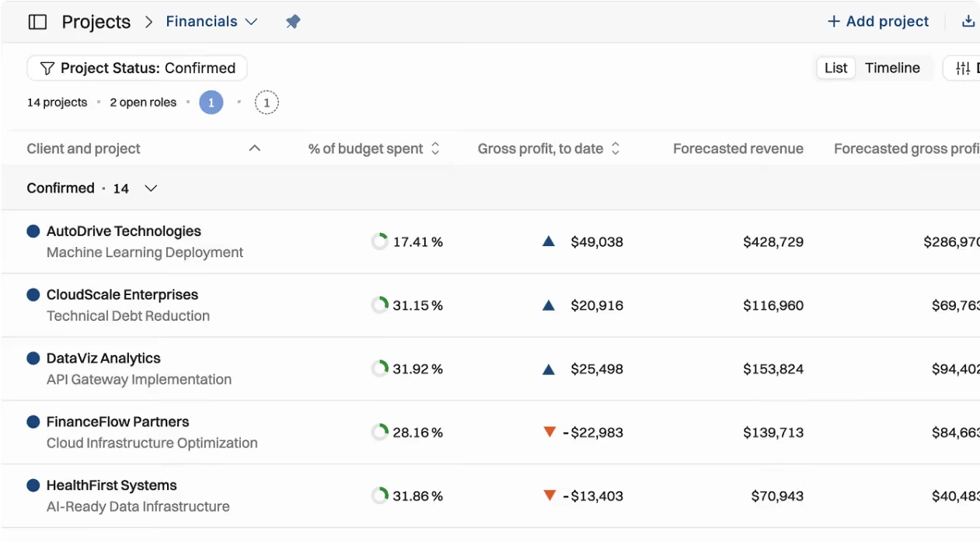
Task: Click the Add project button
Action: 878,22
